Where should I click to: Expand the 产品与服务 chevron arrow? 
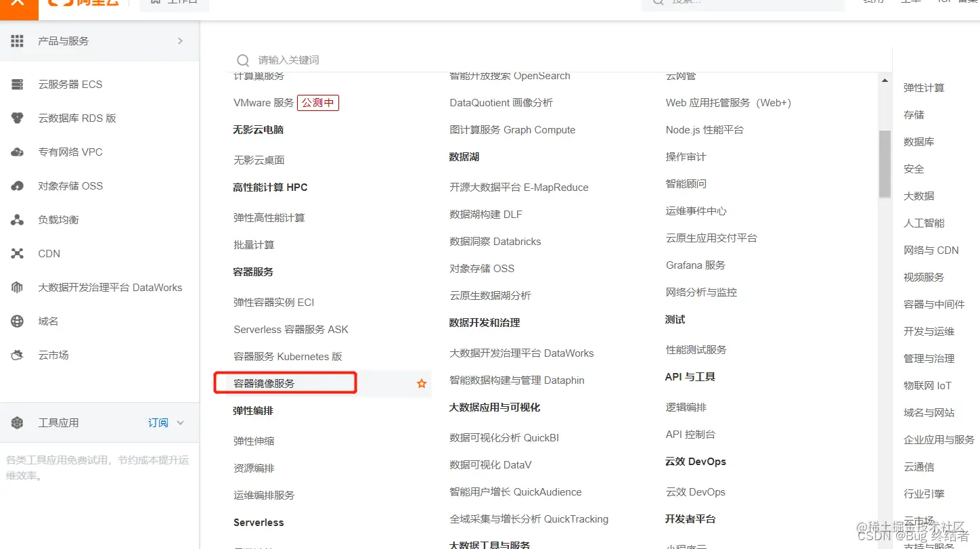coord(180,41)
